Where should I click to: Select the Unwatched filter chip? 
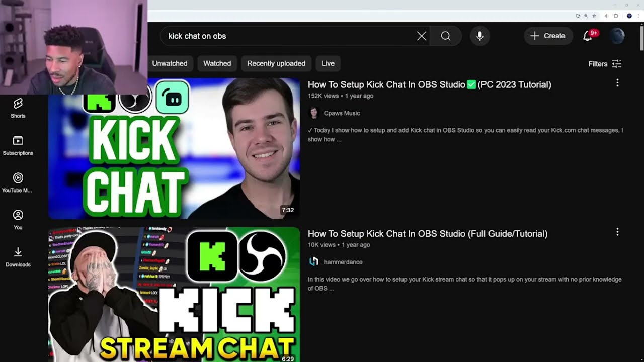[170, 63]
